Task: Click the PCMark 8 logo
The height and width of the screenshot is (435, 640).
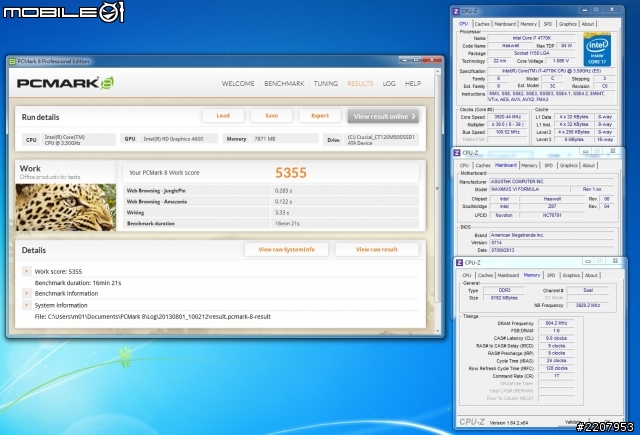Action: point(65,83)
